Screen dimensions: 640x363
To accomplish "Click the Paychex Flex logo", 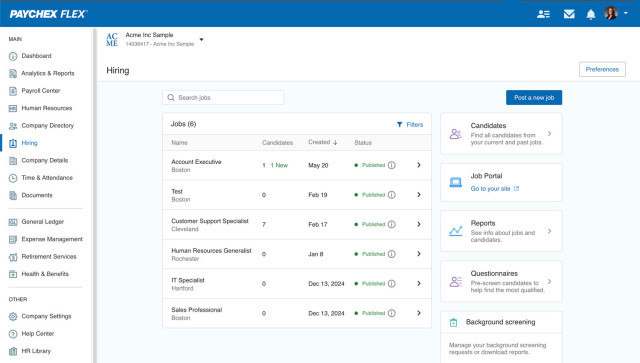I will (x=48, y=14).
